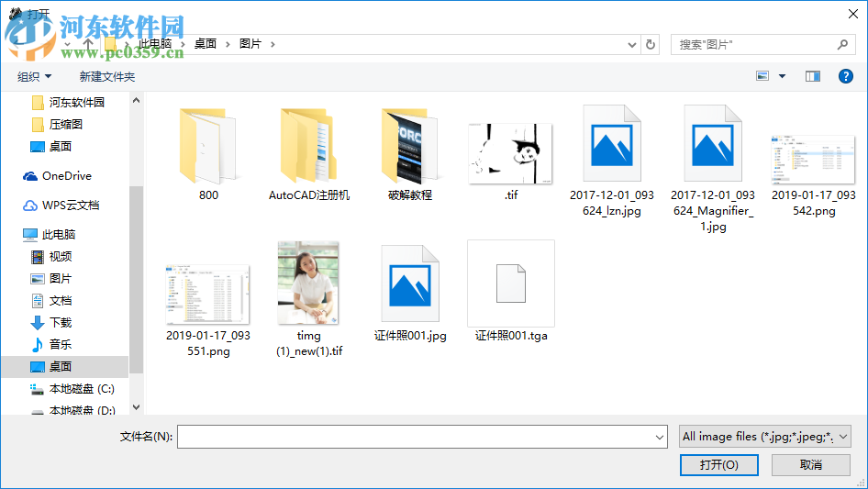Open the file name combo dropdown
Viewport: 868px width, 489px height.
(x=660, y=437)
